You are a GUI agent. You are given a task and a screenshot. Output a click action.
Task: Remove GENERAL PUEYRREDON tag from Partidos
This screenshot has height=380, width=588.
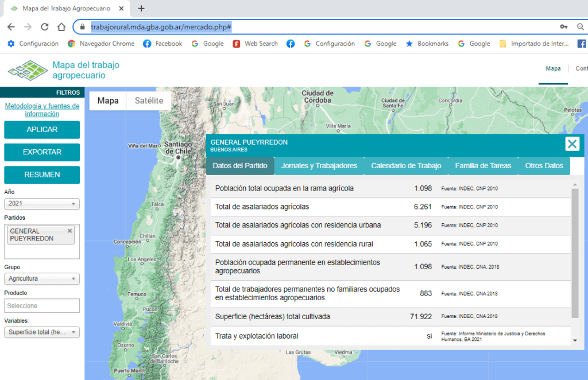pyautogui.click(x=70, y=231)
